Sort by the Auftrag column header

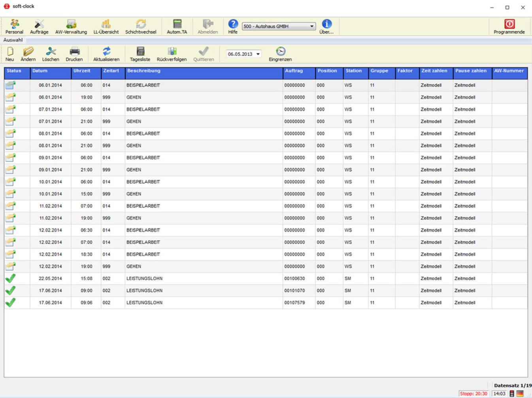coord(299,73)
